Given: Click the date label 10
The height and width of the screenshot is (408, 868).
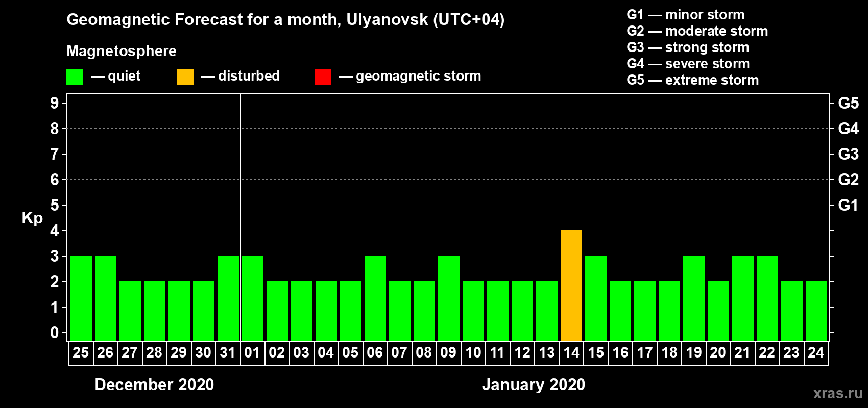Looking at the screenshot, I should coord(473,352).
